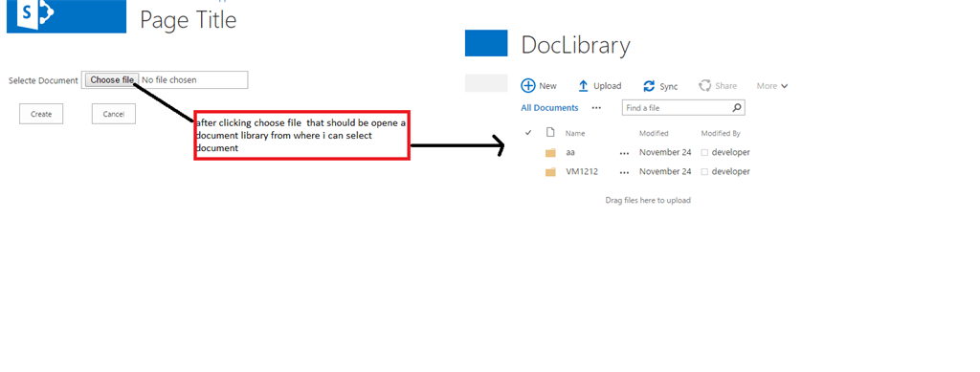Click the Create button
The height and width of the screenshot is (372, 980).
point(41,114)
